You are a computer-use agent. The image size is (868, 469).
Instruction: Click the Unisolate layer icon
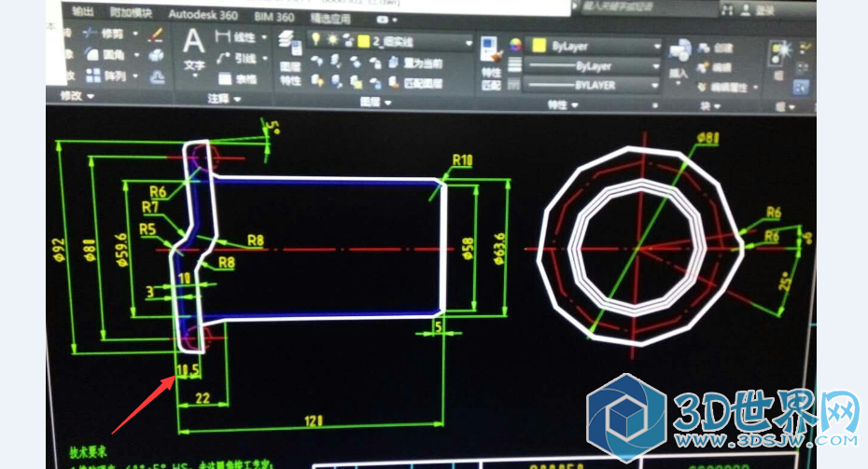[336, 82]
